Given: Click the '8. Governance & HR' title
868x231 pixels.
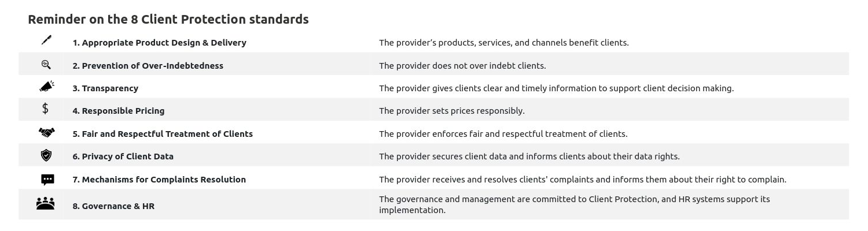Looking at the screenshot, I should pos(113,206).
